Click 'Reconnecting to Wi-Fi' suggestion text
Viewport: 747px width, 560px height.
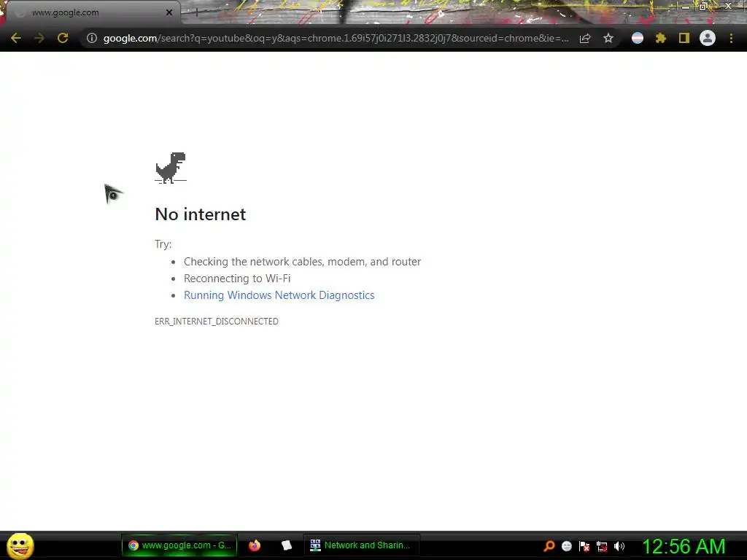[237, 279]
